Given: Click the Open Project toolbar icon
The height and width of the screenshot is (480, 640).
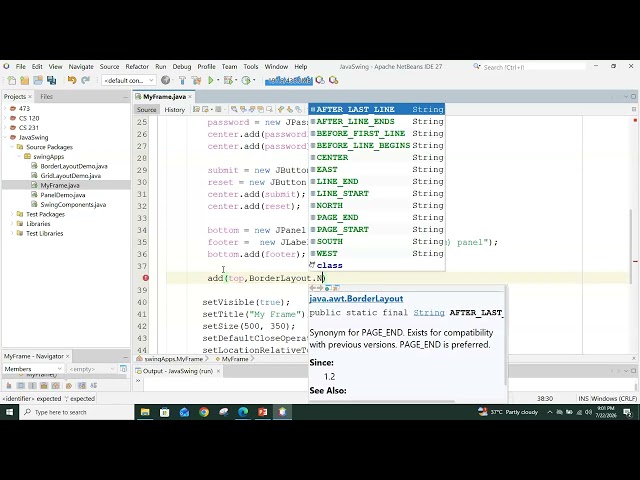Looking at the screenshot, I should pos(38,80).
